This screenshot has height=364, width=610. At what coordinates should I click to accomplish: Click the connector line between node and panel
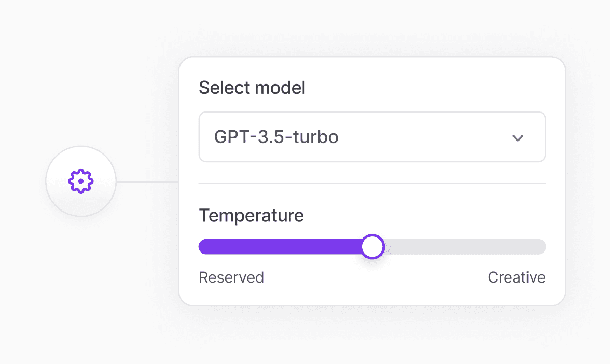click(x=148, y=181)
